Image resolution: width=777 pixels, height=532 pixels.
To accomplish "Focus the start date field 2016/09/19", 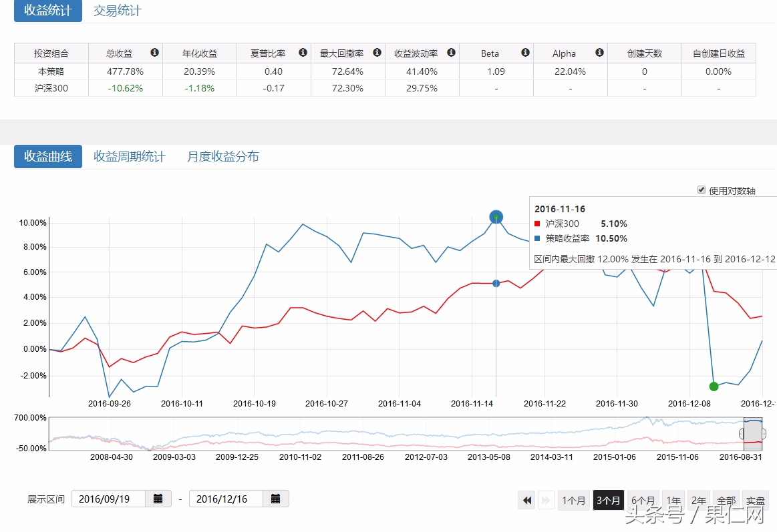I will 108,499.
